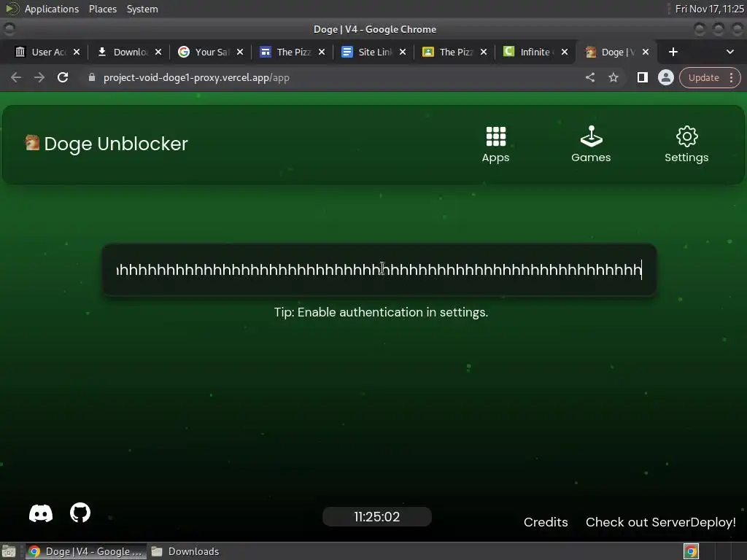
Task: Click the 11:25:02 clock display
Action: 377,517
